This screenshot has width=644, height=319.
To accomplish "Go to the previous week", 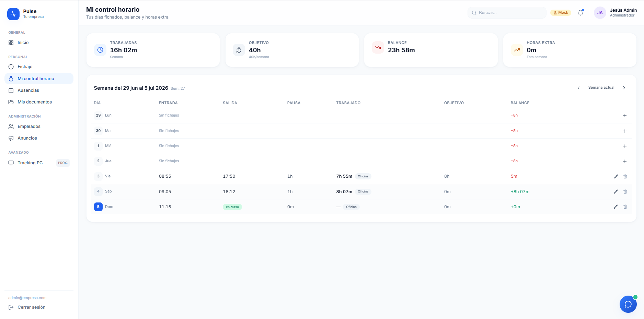I will click(x=578, y=88).
